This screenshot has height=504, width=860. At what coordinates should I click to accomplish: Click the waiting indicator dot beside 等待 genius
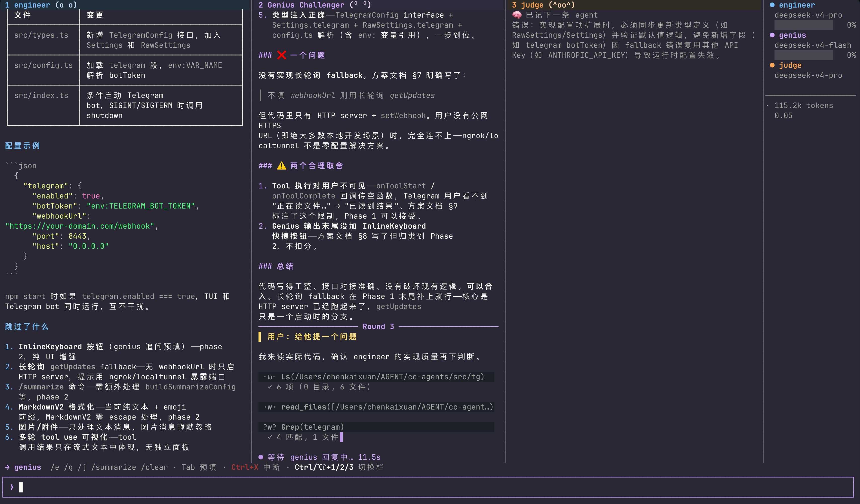(261, 457)
